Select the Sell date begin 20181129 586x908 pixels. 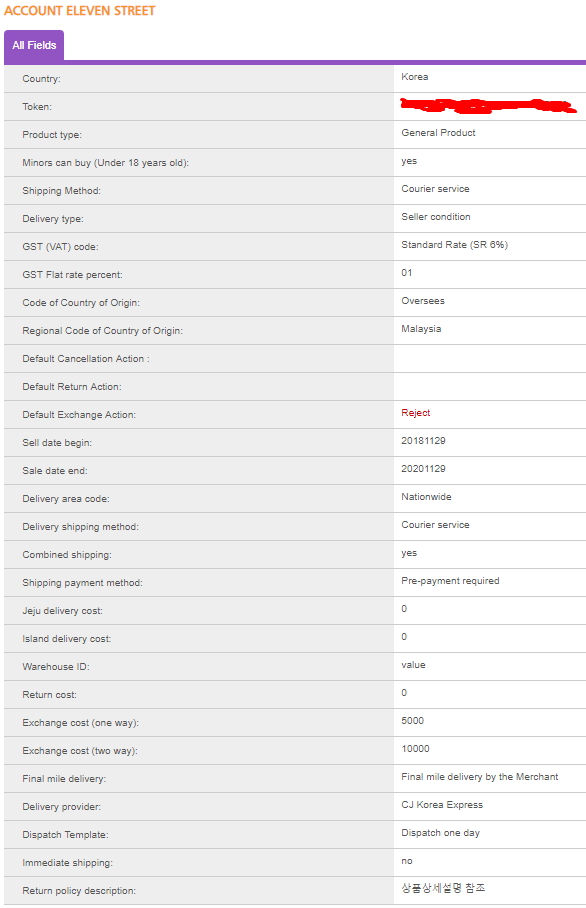pyautogui.click(x=423, y=441)
